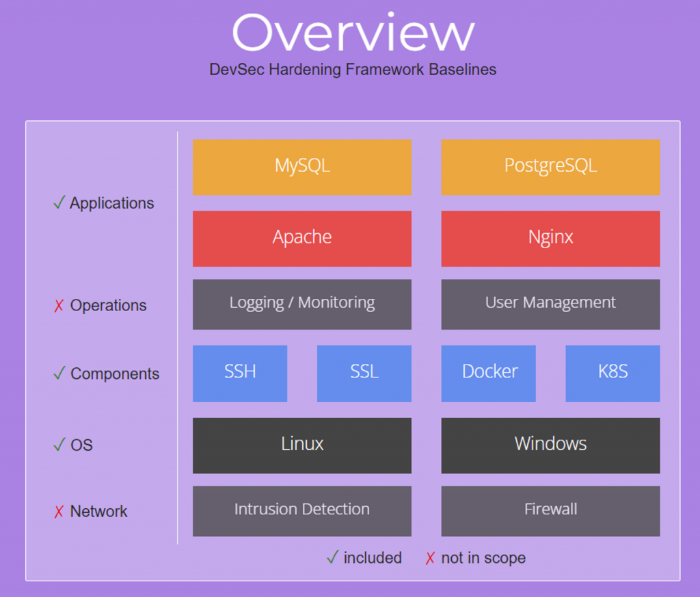Click the Logging / Monitoring block

[301, 304]
